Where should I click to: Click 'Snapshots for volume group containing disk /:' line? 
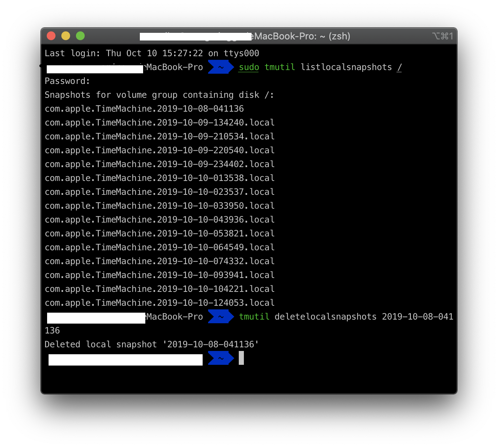[159, 95]
